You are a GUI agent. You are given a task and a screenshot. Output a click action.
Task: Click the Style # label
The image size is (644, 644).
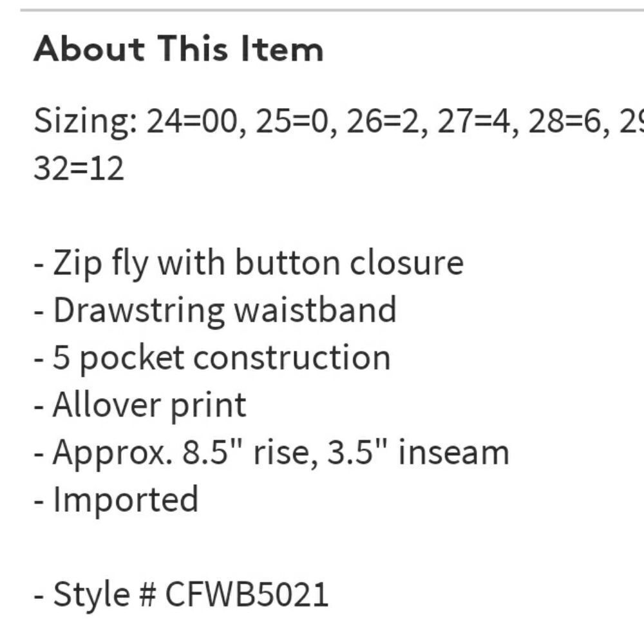(103, 594)
